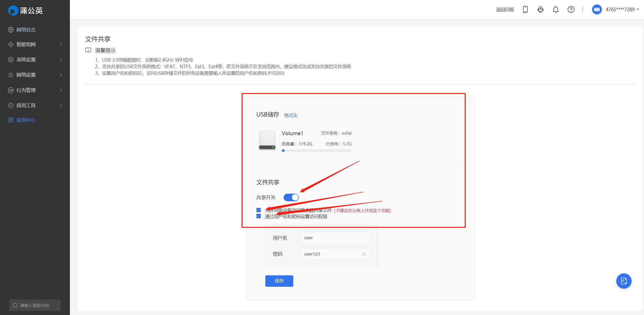
Task: Click the 保存 button
Action: pyautogui.click(x=279, y=281)
